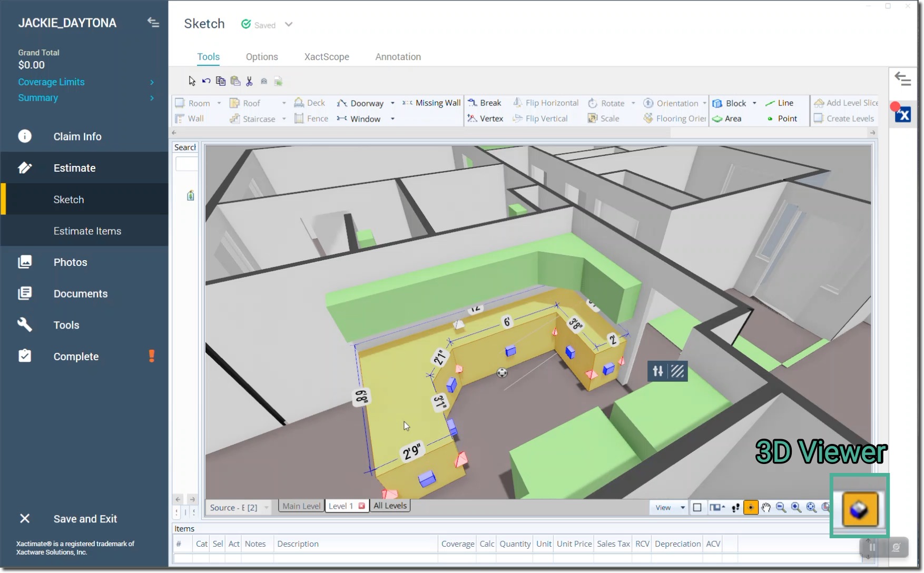The width and height of the screenshot is (924, 573).
Task: Select the Break tool
Action: point(485,103)
